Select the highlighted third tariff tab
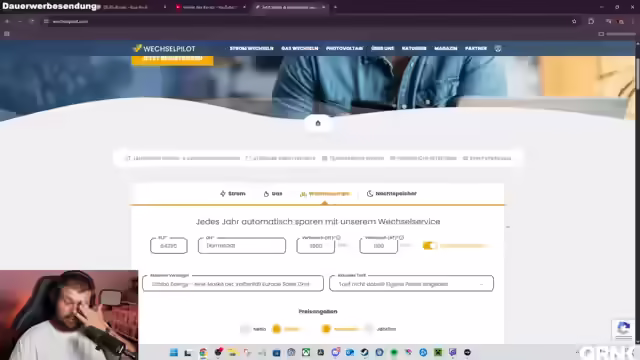Viewport: 640px width, 360px height. tap(325, 194)
